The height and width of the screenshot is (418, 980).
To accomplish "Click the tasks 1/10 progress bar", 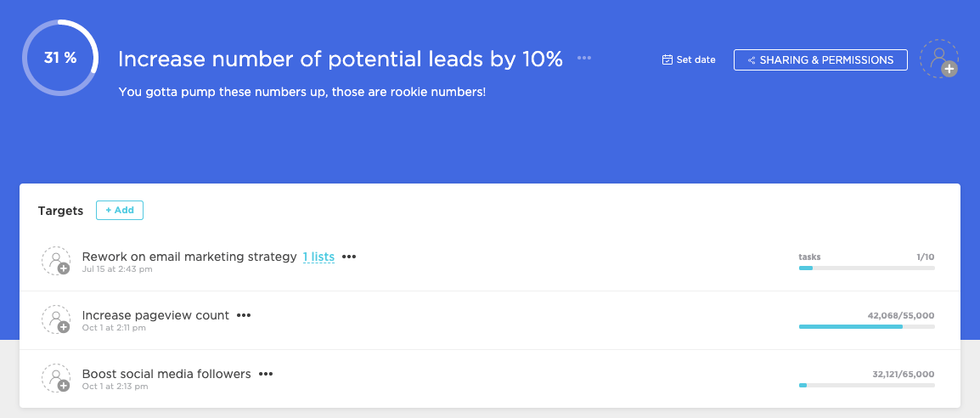I will coord(866,268).
